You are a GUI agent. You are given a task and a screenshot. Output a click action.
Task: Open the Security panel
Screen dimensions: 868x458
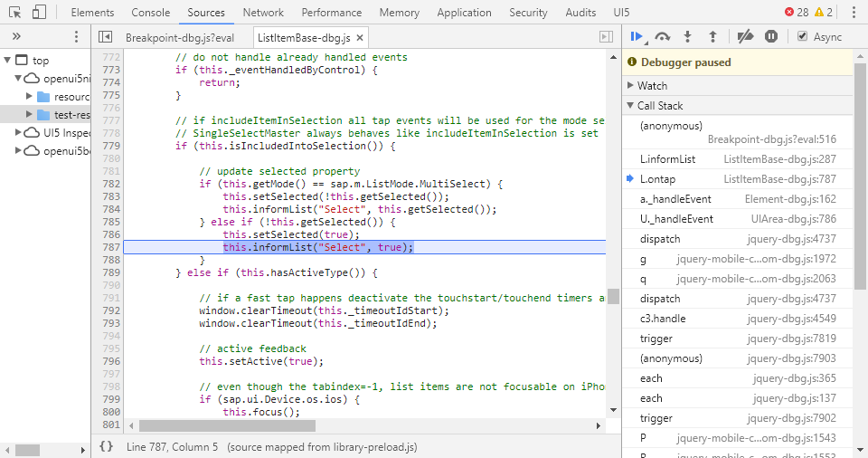pos(528,12)
